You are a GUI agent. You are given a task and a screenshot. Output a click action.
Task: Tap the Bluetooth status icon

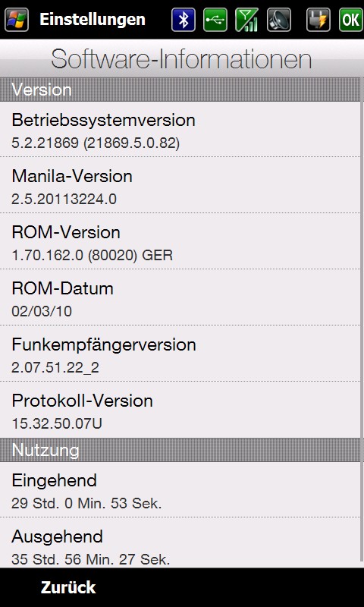184,20
